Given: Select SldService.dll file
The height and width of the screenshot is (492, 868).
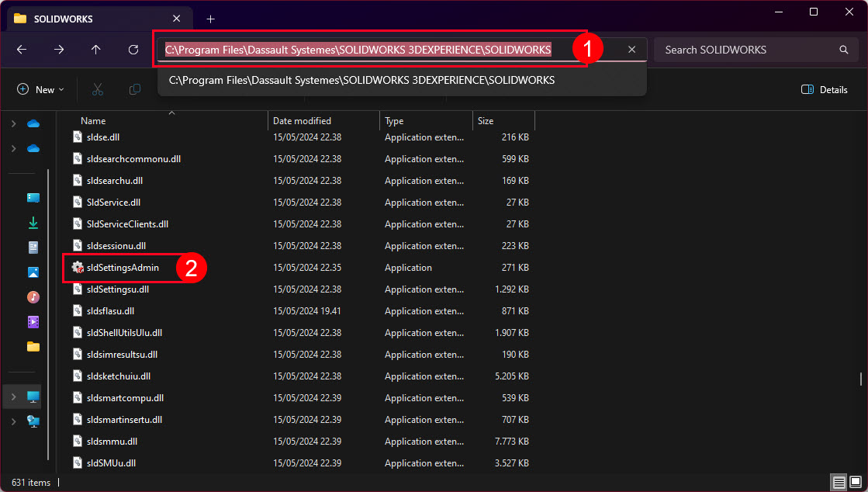Looking at the screenshot, I should (x=113, y=203).
